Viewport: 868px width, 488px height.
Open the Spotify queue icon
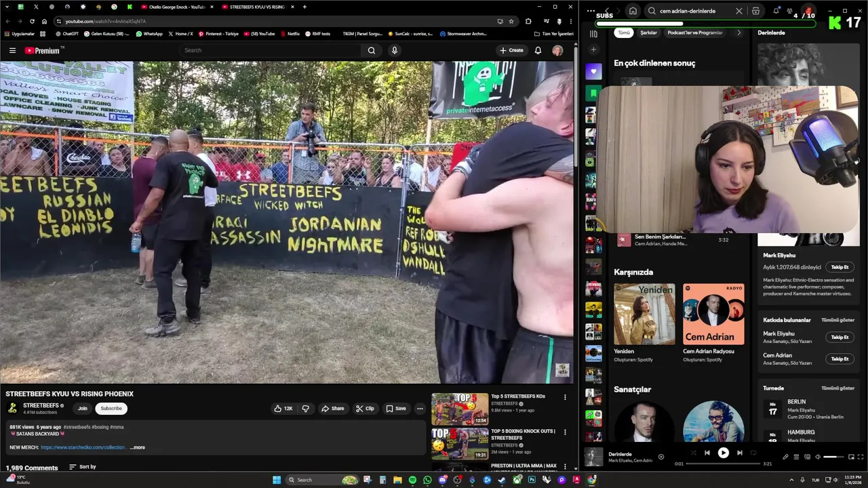click(x=796, y=457)
